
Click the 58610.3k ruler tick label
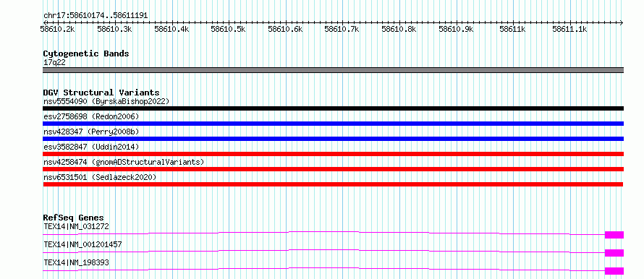point(114,29)
